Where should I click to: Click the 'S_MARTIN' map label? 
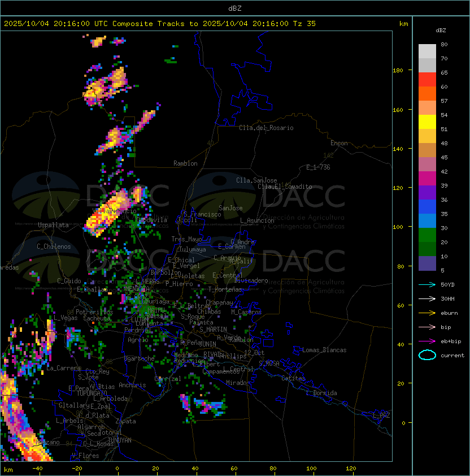tap(214, 330)
